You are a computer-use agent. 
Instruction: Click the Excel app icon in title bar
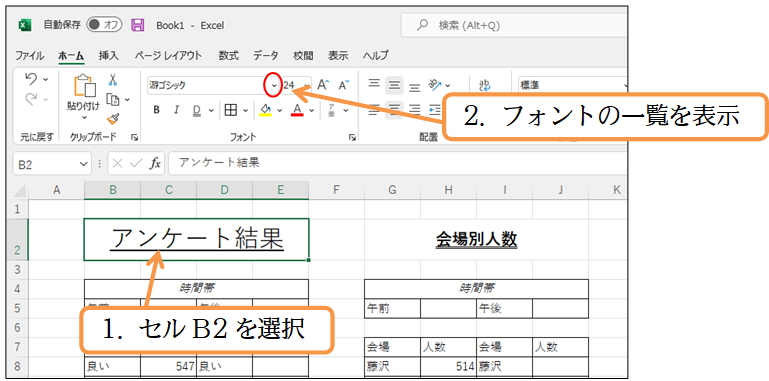(x=25, y=25)
